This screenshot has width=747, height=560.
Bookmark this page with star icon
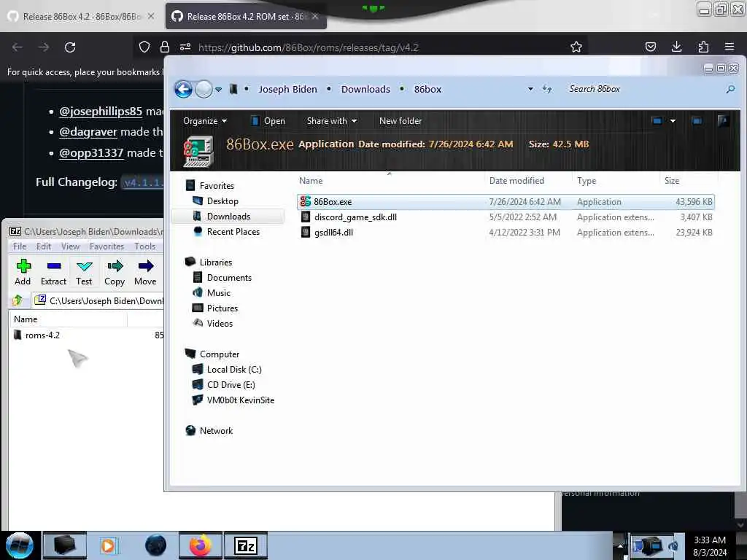pyautogui.click(x=576, y=47)
